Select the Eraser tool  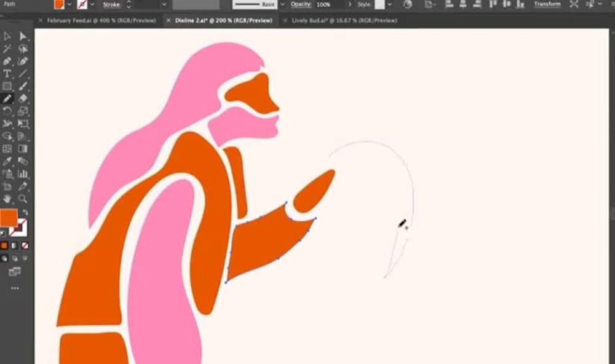tap(23, 99)
